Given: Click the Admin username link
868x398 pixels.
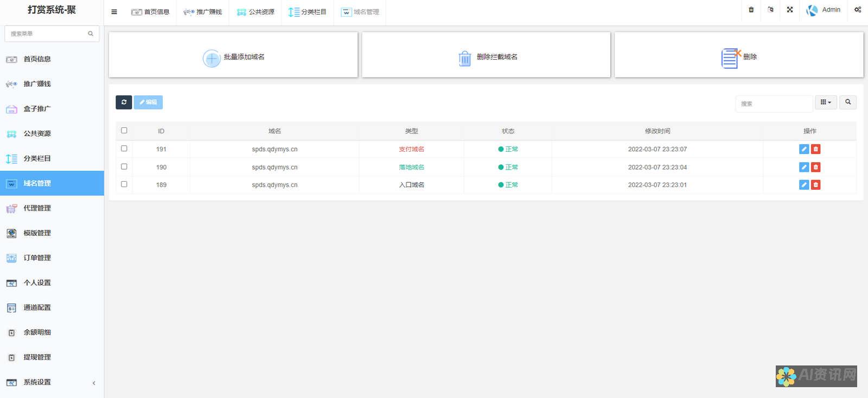Looking at the screenshot, I should [x=831, y=10].
